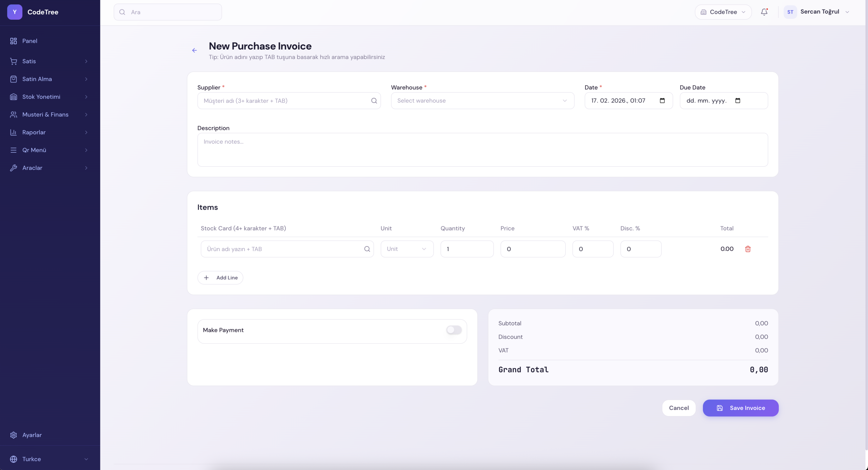868x470 pixels.
Task: Click the Cancel button
Action: 678,408
